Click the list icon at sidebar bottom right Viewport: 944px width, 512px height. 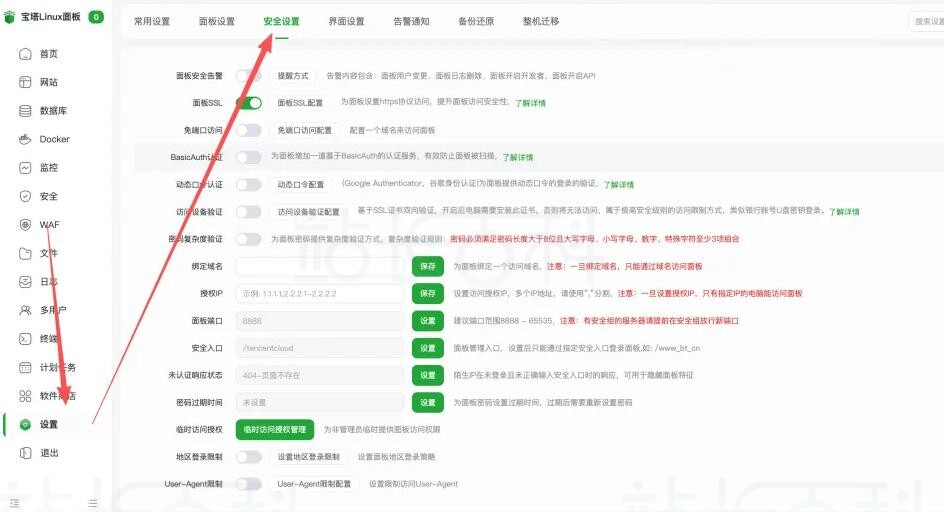92,503
